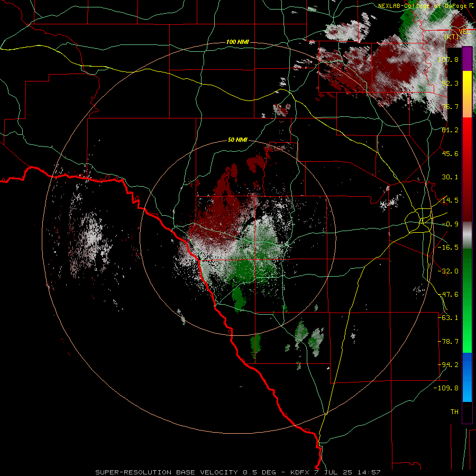Click the -109.8 legend value
This screenshot has width=476, height=476.
coord(446,388)
